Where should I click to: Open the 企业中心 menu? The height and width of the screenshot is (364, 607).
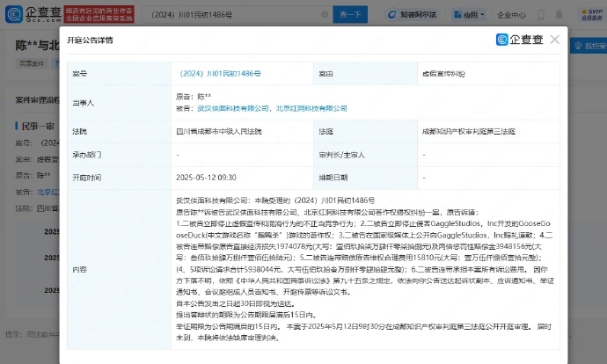tap(511, 15)
